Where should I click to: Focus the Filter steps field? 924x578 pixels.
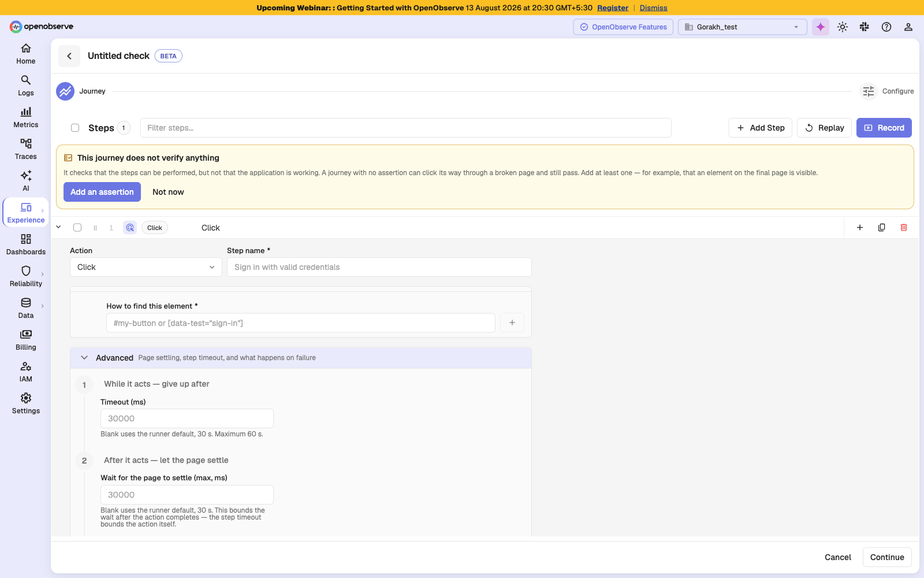tap(405, 128)
